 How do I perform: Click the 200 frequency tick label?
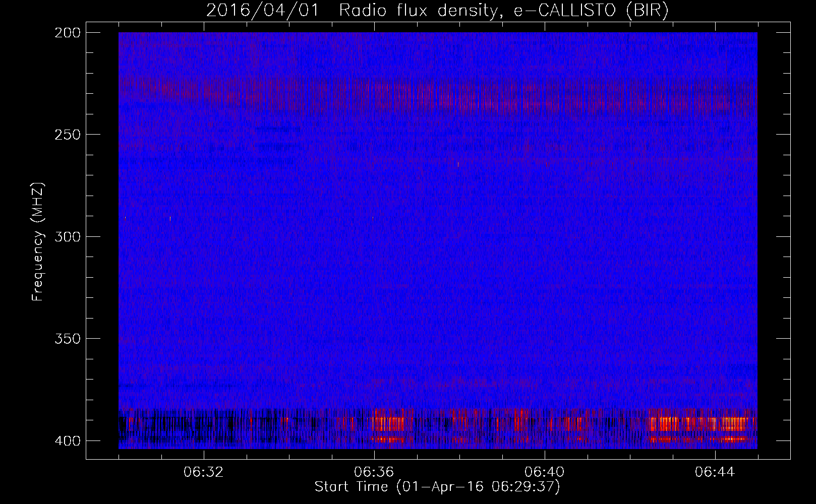click(68, 33)
